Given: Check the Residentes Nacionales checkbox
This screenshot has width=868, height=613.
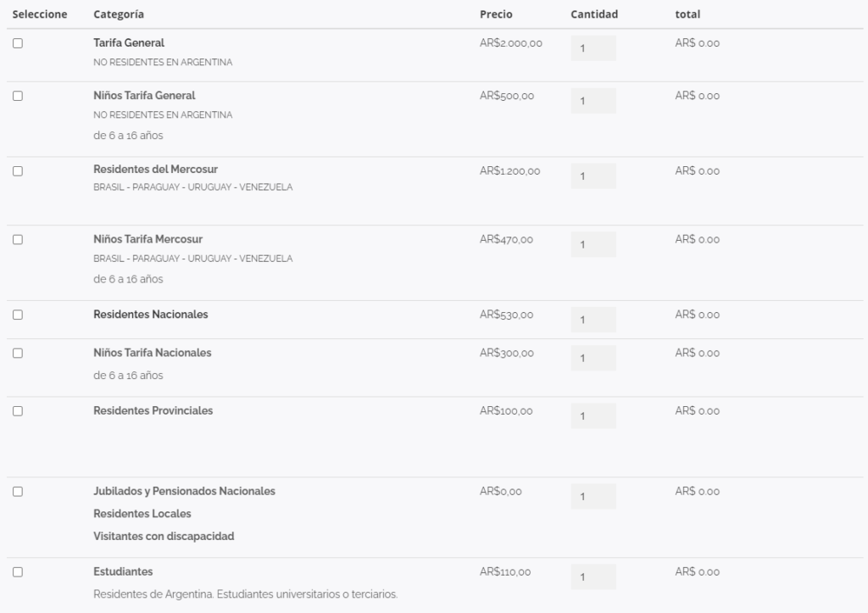Looking at the screenshot, I should point(18,315).
